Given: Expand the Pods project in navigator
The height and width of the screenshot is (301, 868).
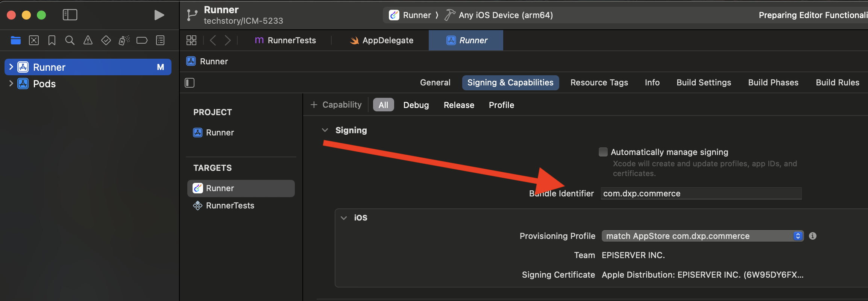Looking at the screenshot, I should click(x=11, y=84).
